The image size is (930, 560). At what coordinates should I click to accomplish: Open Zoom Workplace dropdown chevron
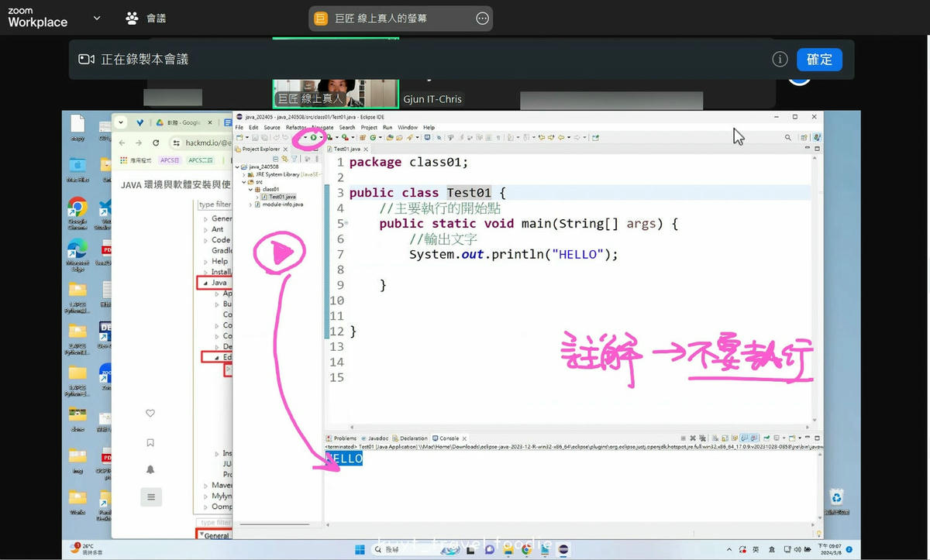tap(97, 18)
